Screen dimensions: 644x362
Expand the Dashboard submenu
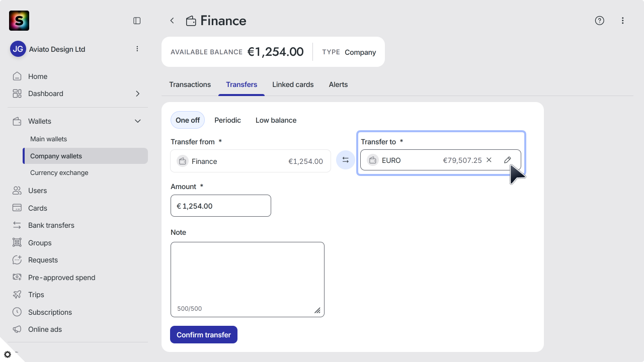tap(138, 94)
